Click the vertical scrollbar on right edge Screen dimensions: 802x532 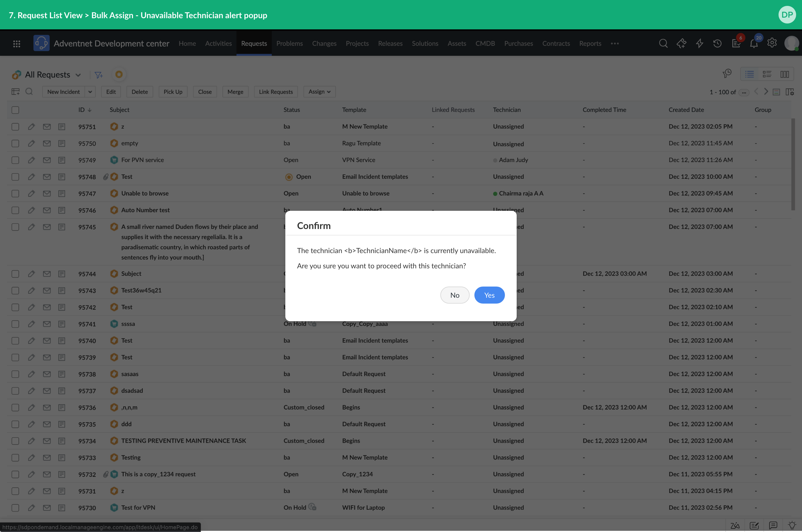point(793,164)
